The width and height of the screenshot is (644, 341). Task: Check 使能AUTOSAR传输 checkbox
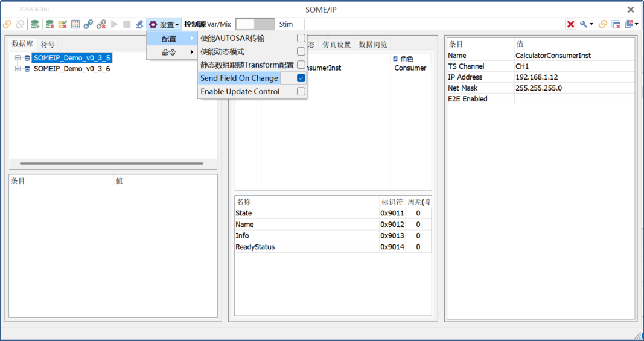click(301, 38)
